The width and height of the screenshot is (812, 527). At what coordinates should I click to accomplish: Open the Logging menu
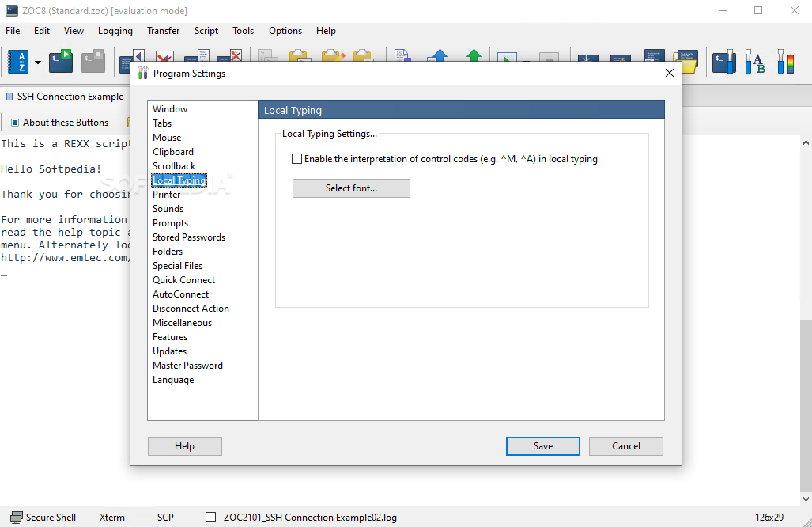tap(115, 31)
